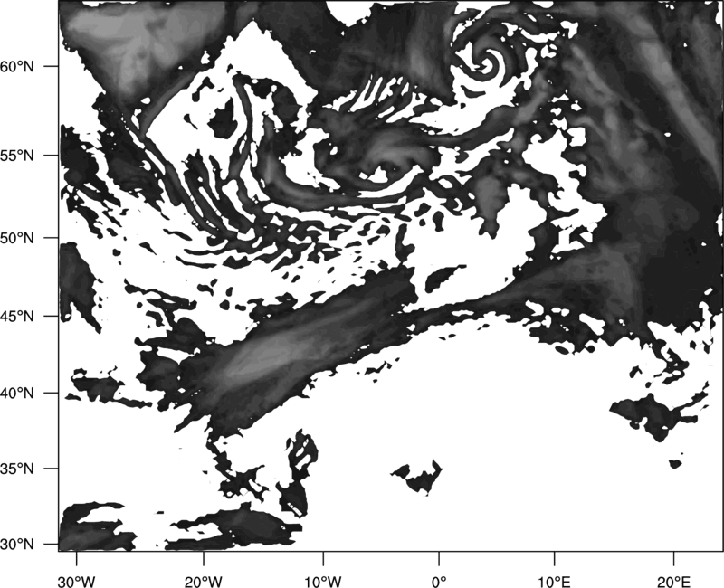Screen dimensions: 724x588
Task: Click the 20°E longitude label
Action: point(673,582)
